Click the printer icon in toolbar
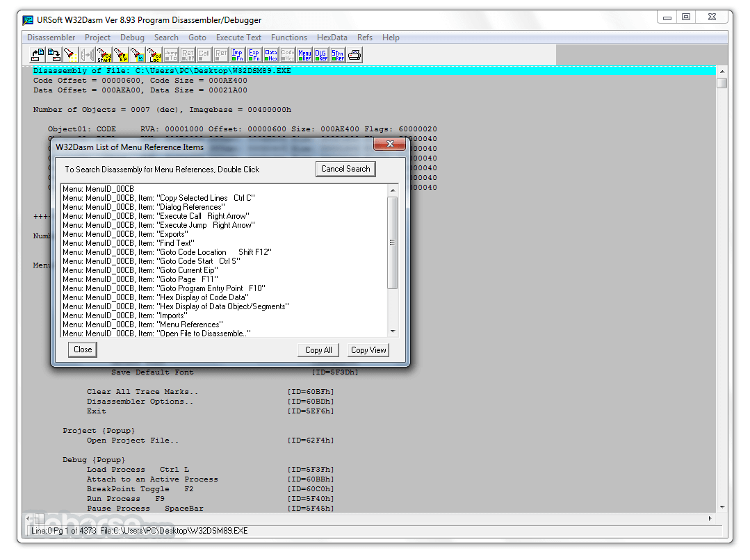The image size is (750, 560). 355,55
